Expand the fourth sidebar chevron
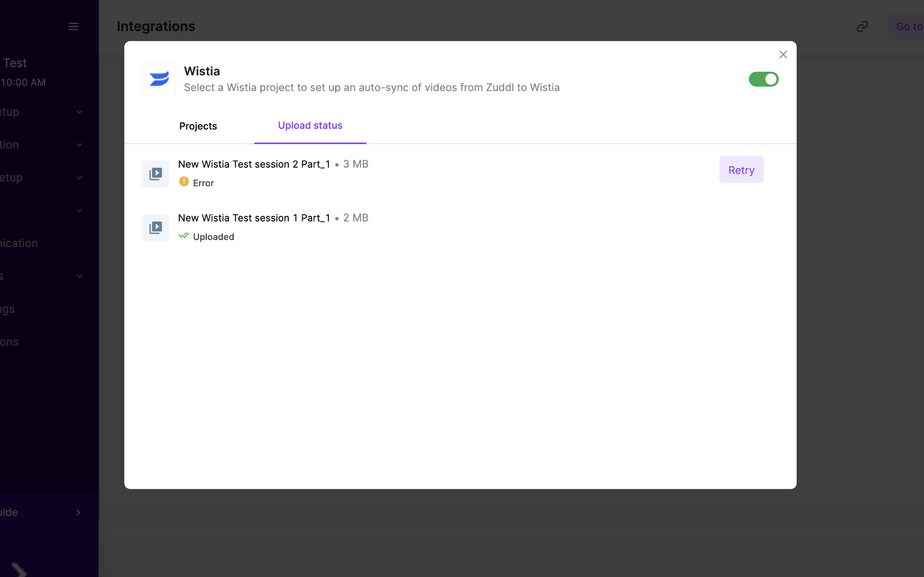This screenshot has width=924, height=577. pos(80,211)
